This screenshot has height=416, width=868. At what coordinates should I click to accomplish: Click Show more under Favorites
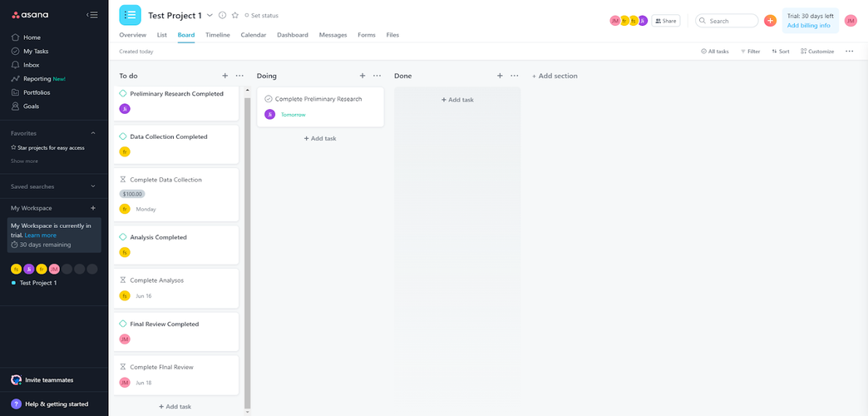[x=24, y=161]
